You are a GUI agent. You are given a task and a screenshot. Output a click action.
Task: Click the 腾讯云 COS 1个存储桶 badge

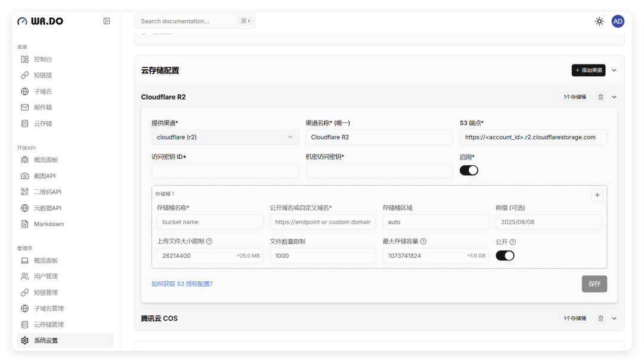point(575,318)
